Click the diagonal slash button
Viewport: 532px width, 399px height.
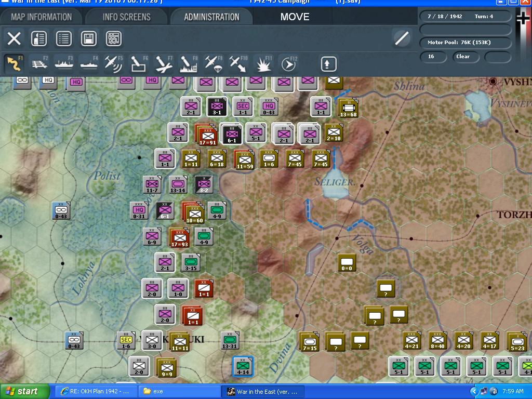coord(402,38)
